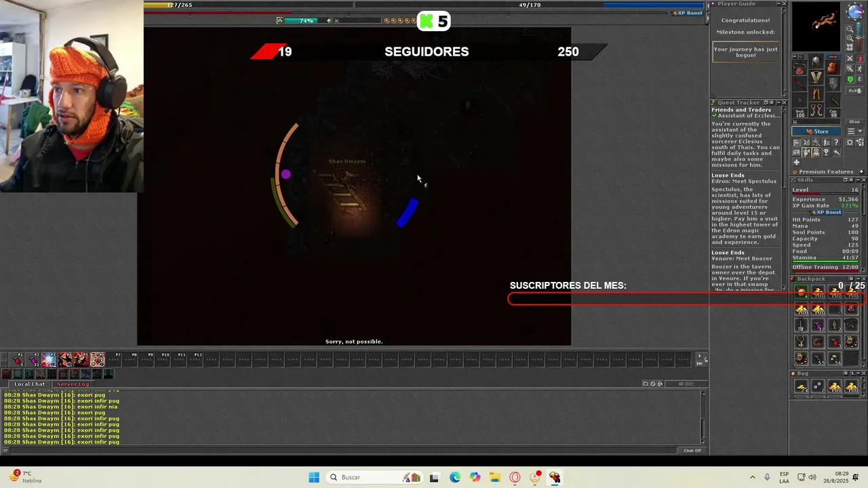This screenshot has width=868, height=488.
Task: Open the help question mark icon
Action: click(x=836, y=142)
